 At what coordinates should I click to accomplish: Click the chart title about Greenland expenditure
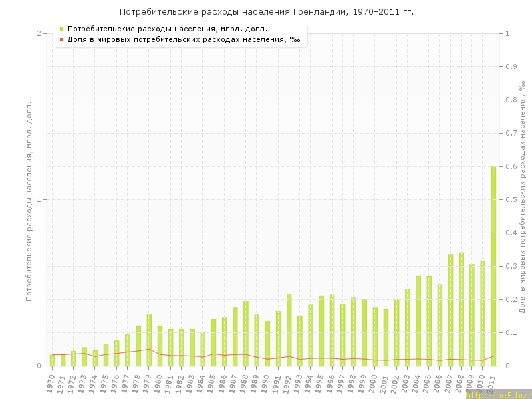point(266,12)
